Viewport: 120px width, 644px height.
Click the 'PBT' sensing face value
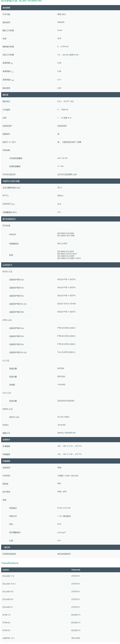(59, 484)
